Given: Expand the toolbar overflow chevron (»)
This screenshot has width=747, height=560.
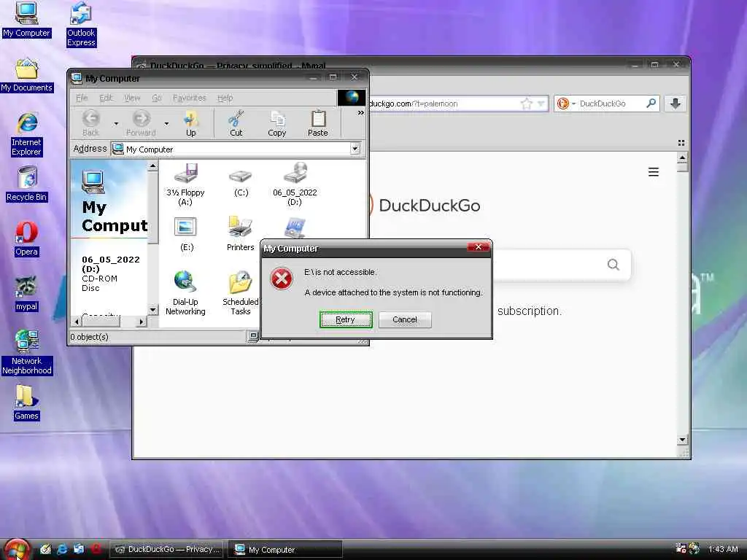Looking at the screenshot, I should (x=360, y=113).
